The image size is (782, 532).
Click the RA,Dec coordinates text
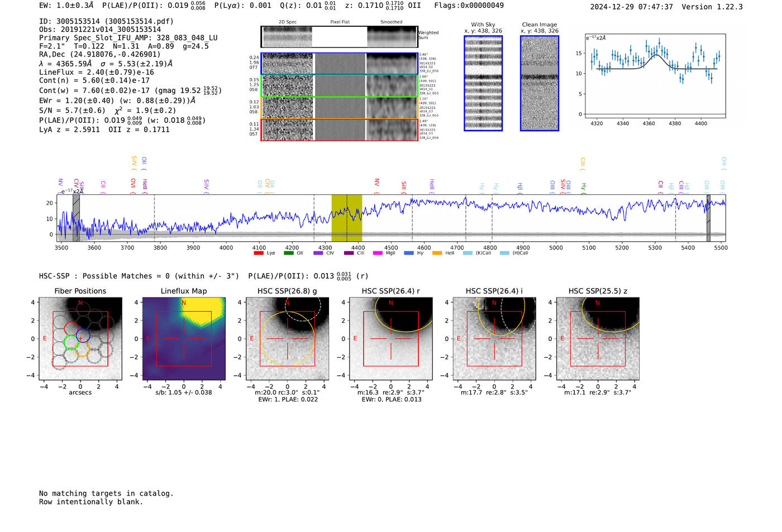tap(100, 54)
